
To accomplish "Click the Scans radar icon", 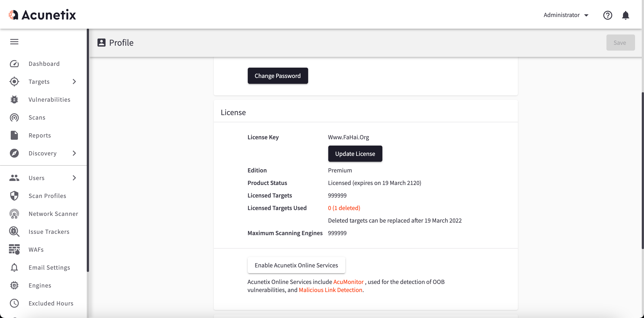I will coord(14,117).
